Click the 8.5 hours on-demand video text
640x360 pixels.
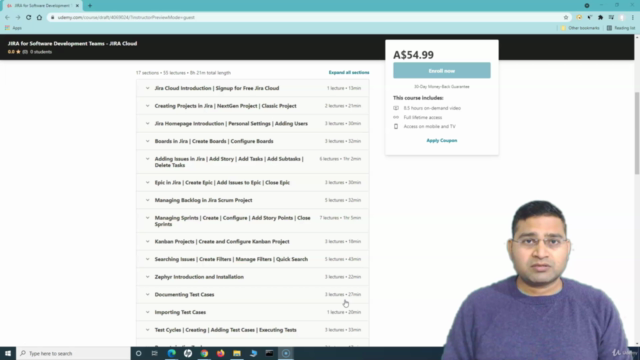coord(432,108)
